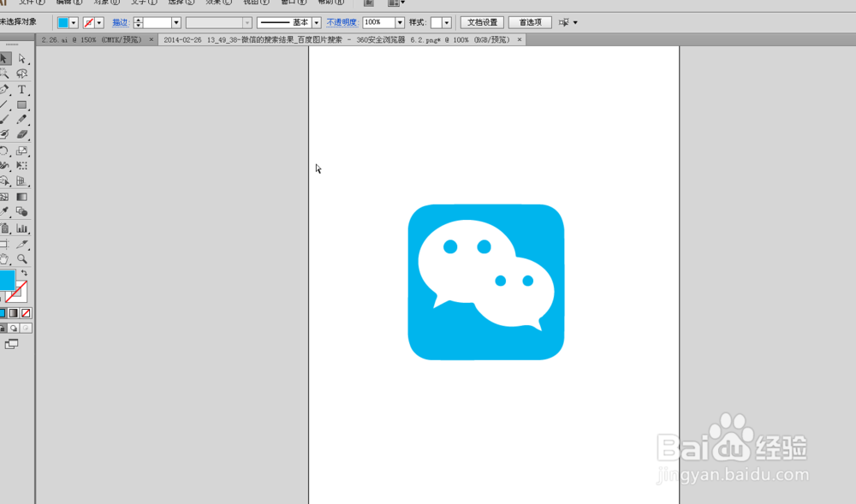Select the Lasso tool

click(x=22, y=73)
